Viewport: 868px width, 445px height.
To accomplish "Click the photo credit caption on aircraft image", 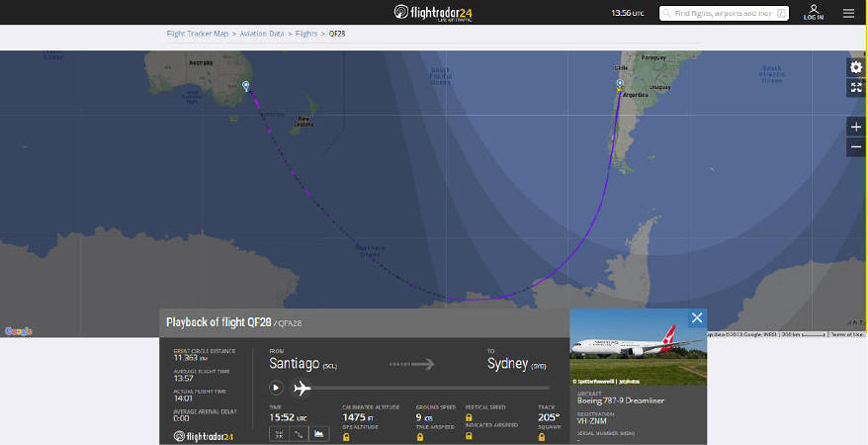I will 606,382.
